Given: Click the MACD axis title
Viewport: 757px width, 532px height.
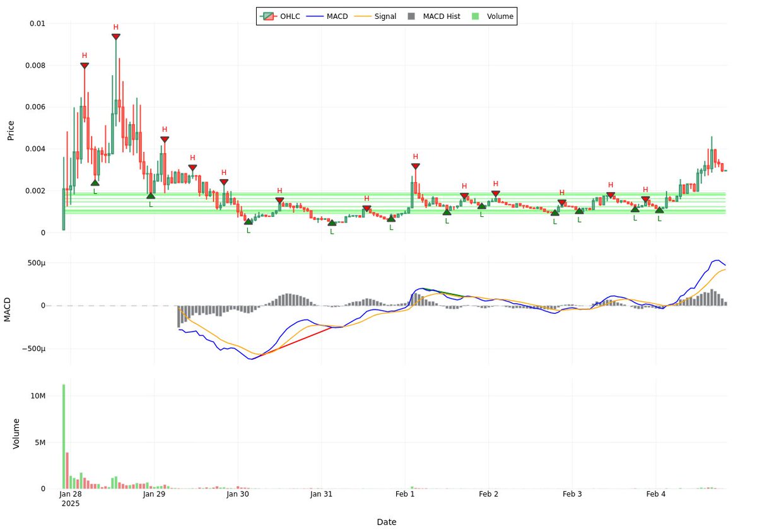Looking at the screenshot, I should (8, 309).
